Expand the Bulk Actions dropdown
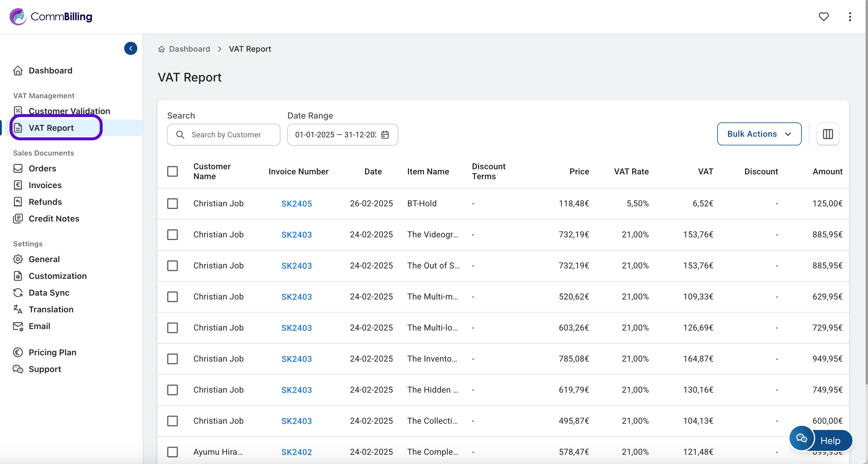 [x=759, y=134]
